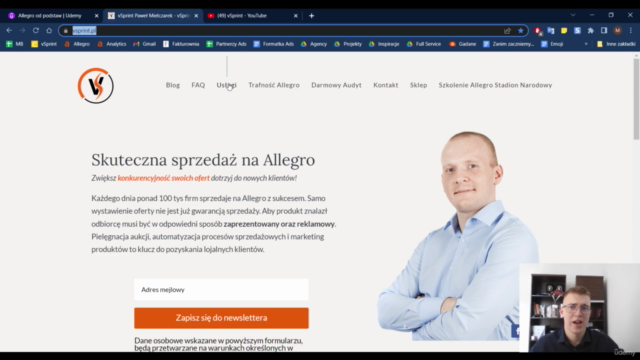Viewport: 640px width, 360px height.
Task: Click the blue bookmark star icon
Action: (521, 31)
